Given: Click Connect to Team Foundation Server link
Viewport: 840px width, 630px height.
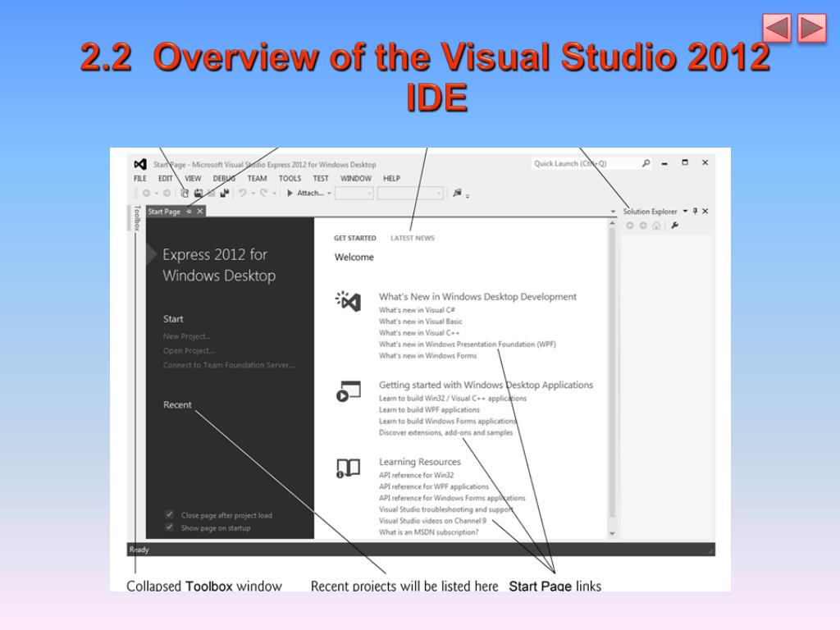Looking at the screenshot, I should pos(229,365).
